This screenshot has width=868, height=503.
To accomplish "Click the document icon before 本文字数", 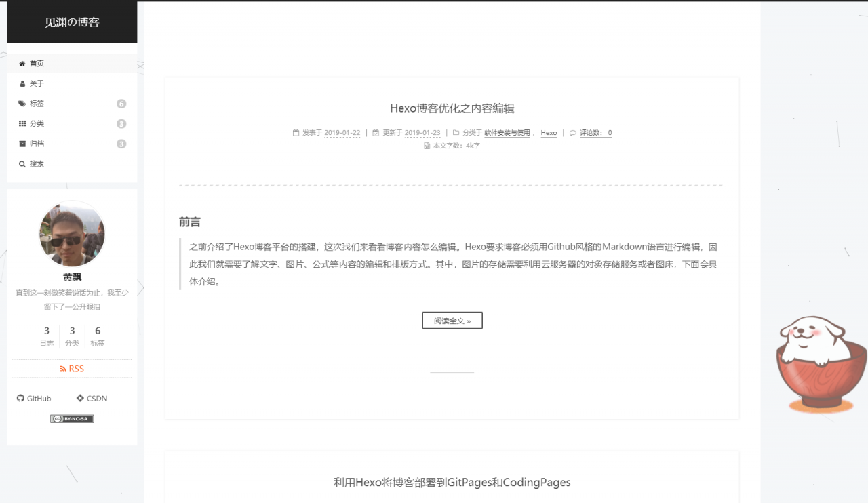I will pos(427,146).
